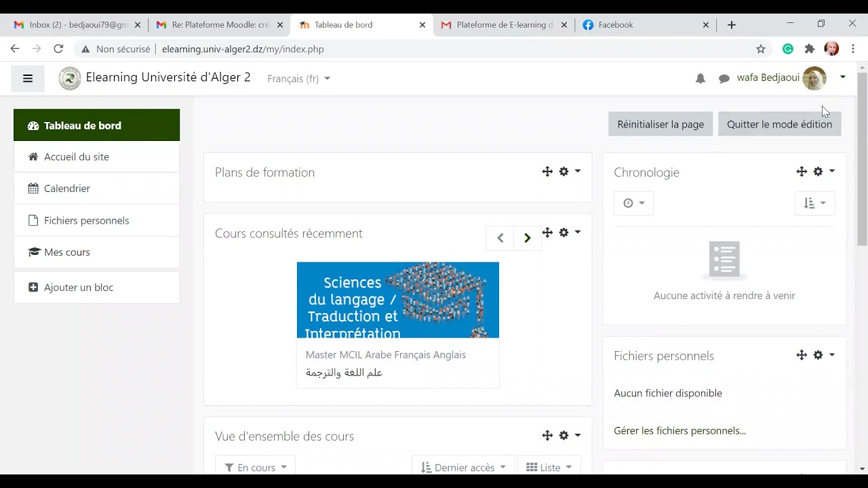The image size is (868, 488).
Task: Close the Tableau de bord tab
Action: [x=422, y=24]
